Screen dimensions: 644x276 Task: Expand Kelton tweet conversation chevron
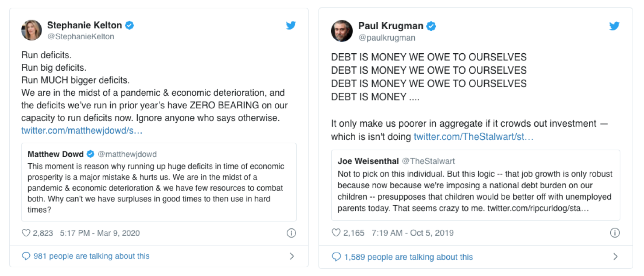tap(292, 256)
